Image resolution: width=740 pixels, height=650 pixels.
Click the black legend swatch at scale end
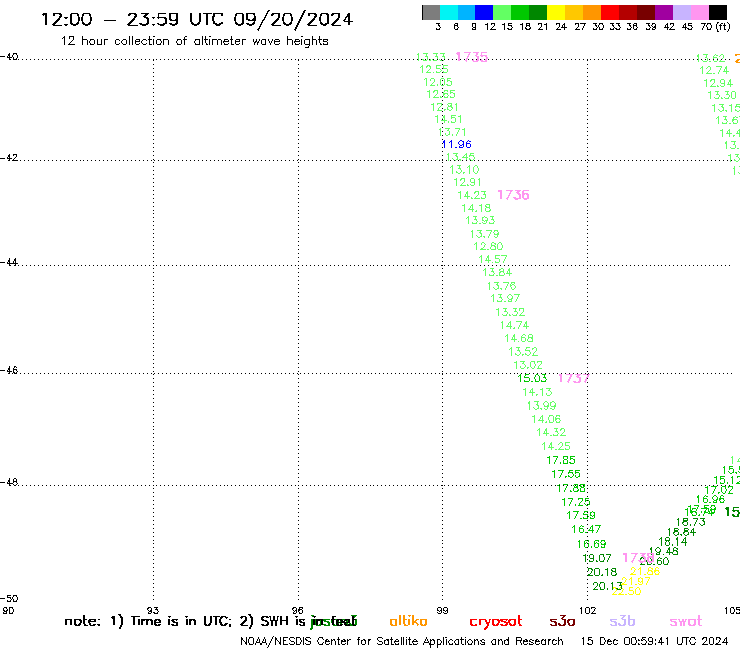(717, 12)
